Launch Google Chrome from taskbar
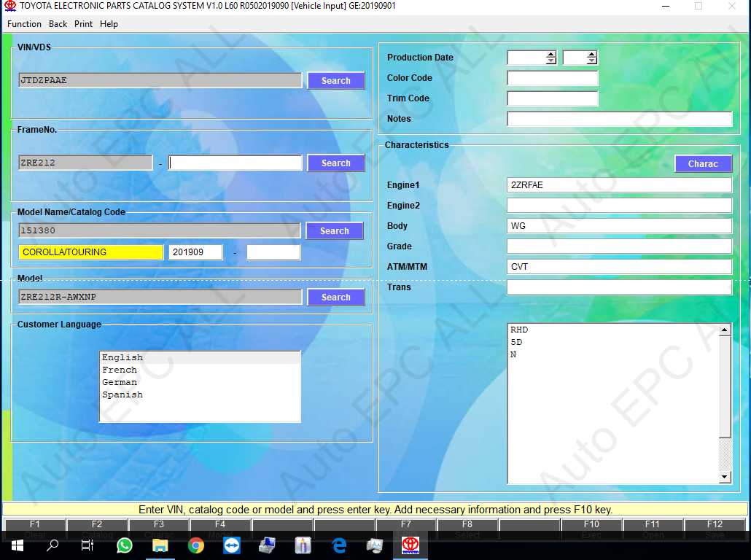Image resolution: width=751 pixels, height=560 pixels. coord(196,545)
